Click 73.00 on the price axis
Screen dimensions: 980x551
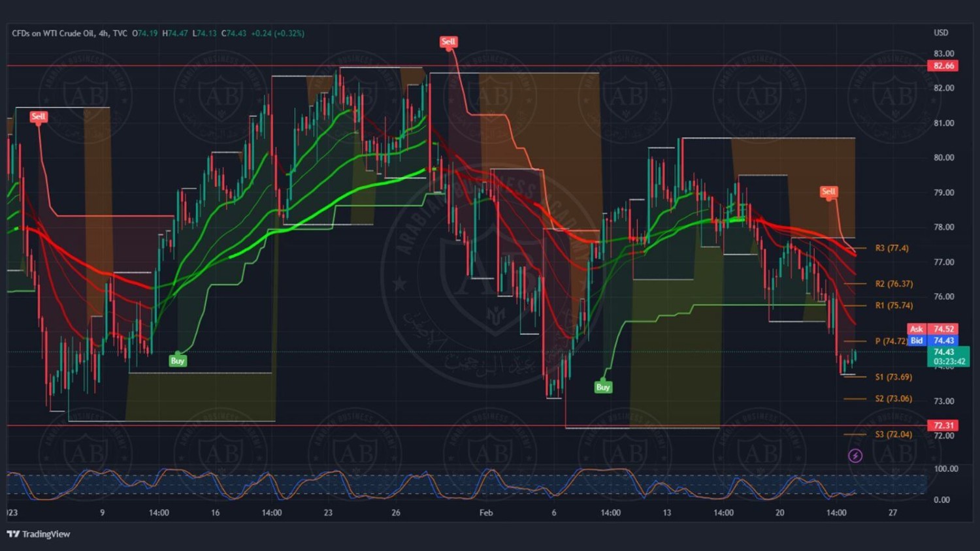pyautogui.click(x=943, y=401)
